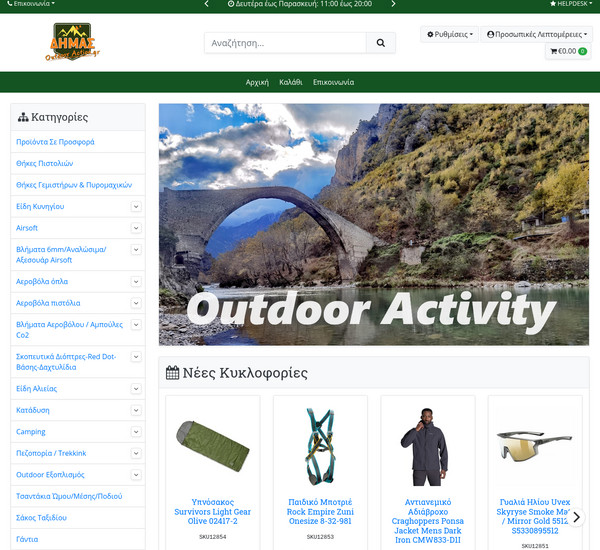Open Υπνόσακος Survivors Light Gear Olive link
This screenshot has width=600, height=550.
[x=213, y=511]
